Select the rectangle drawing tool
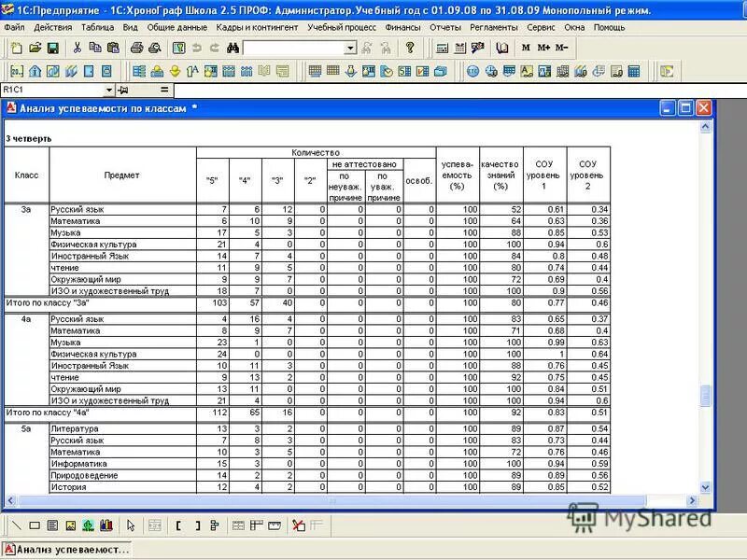Viewport: 747px width, 560px height. pos(35,525)
